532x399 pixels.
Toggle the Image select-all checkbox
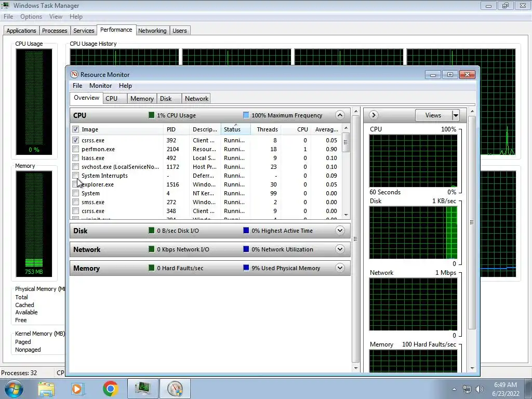tap(75, 129)
